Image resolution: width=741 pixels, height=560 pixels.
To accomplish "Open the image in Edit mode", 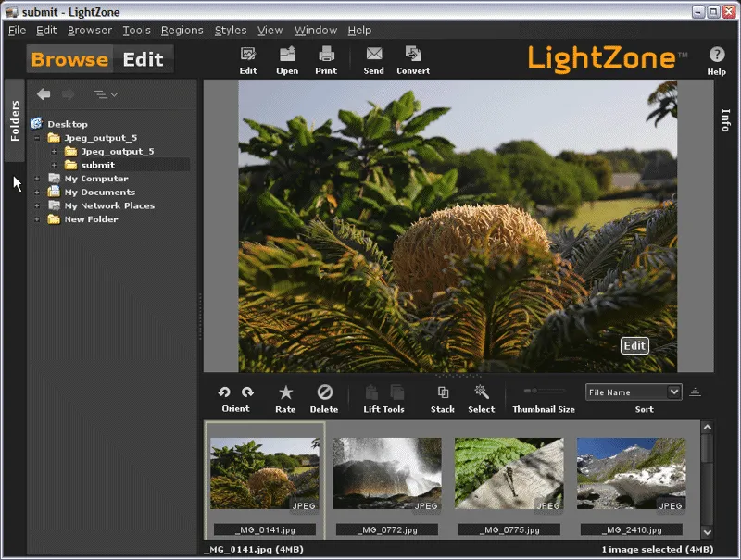I will pyautogui.click(x=247, y=57).
